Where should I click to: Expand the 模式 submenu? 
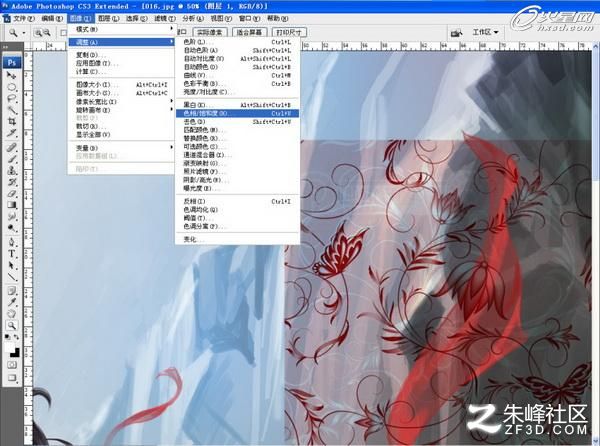pyautogui.click(x=122, y=29)
